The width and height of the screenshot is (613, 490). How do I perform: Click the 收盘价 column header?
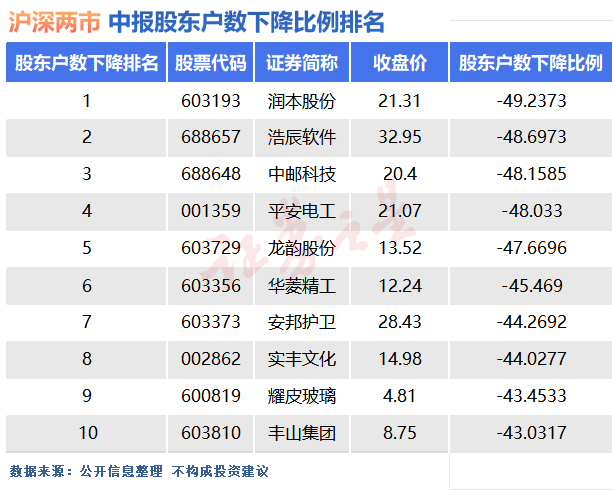(400, 63)
